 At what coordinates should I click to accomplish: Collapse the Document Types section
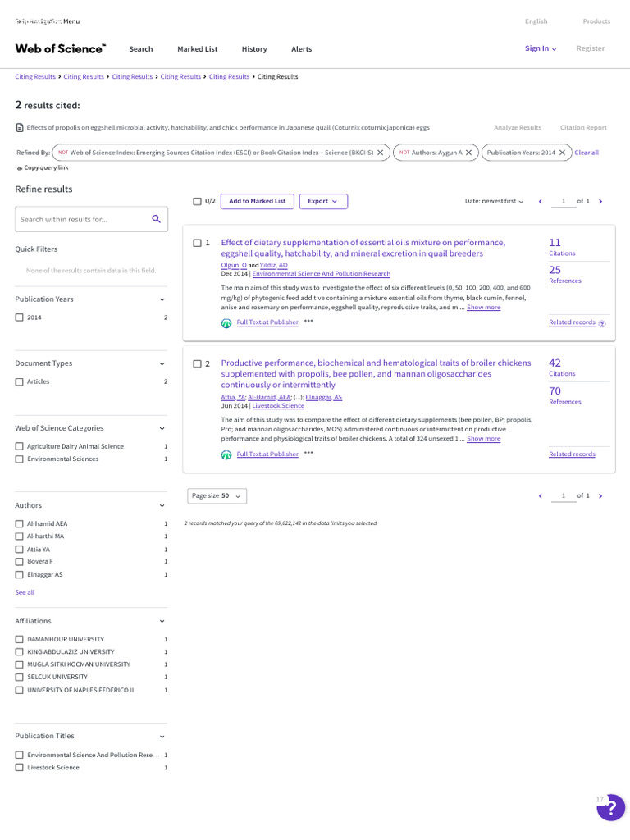tap(162, 363)
